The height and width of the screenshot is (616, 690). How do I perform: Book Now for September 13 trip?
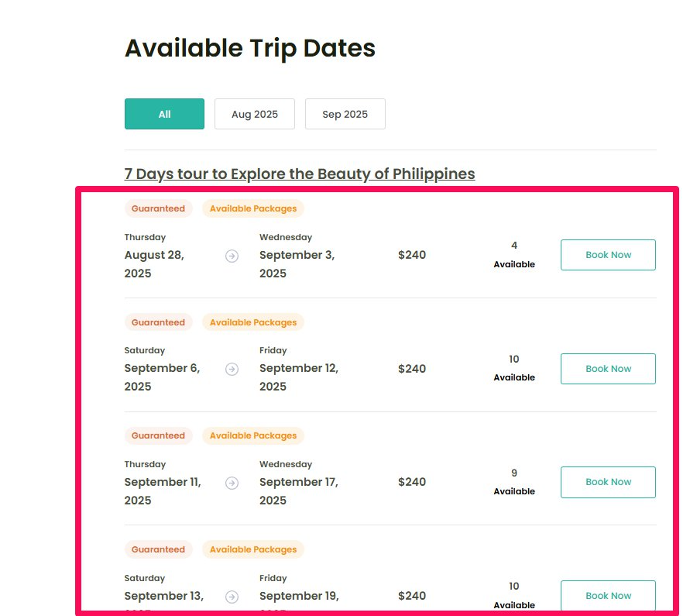pyautogui.click(x=608, y=596)
